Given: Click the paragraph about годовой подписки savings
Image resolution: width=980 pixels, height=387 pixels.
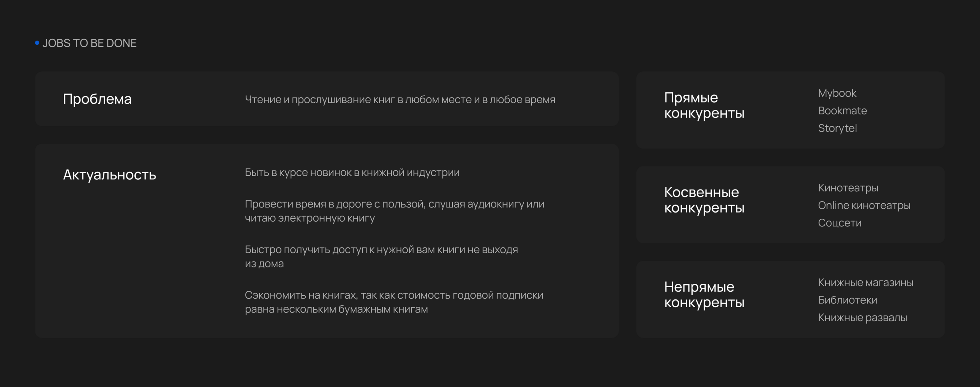Looking at the screenshot, I should pyautogui.click(x=394, y=302).
